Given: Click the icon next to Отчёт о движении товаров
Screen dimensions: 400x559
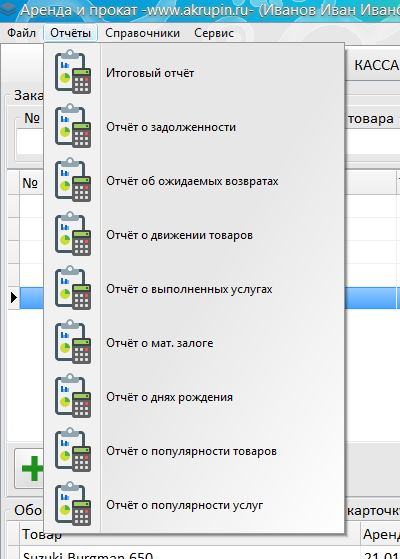Looking at the screenshot, I should (73, 234).
